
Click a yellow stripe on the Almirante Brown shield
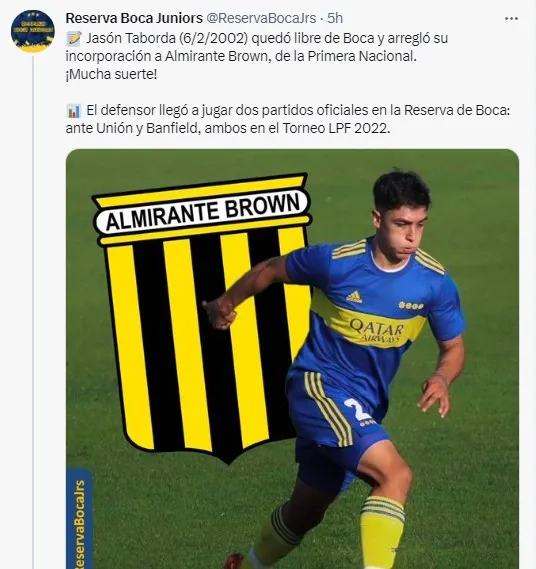(187, 345)
